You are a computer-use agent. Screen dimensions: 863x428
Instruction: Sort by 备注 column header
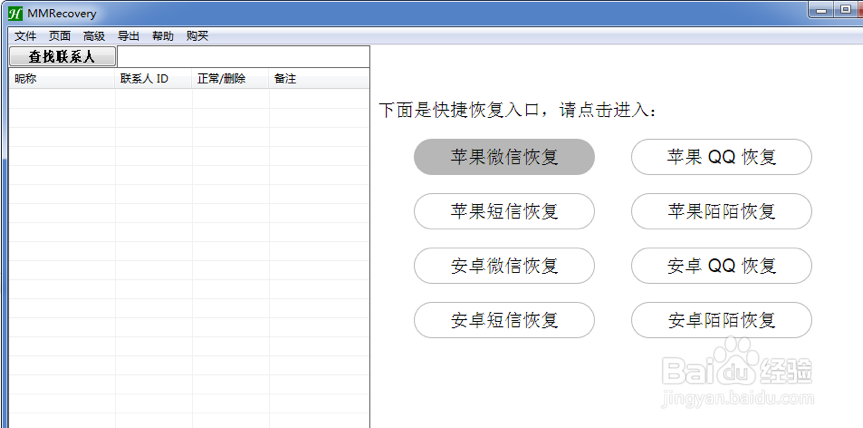point(319,79)
